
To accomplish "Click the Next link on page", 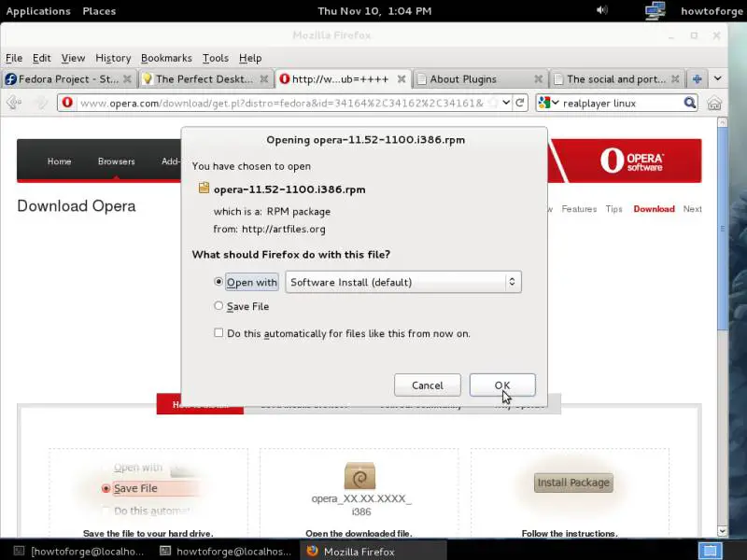I will (692, 208).
